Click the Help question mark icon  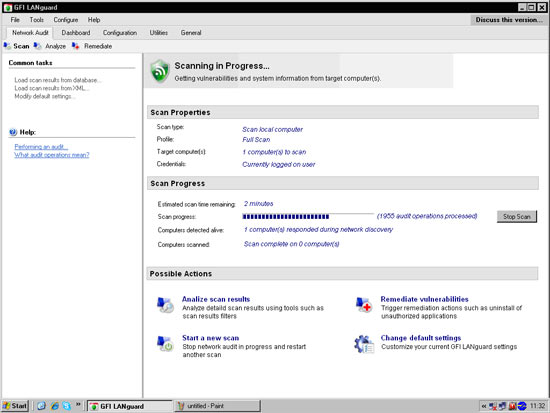point(13,132)
